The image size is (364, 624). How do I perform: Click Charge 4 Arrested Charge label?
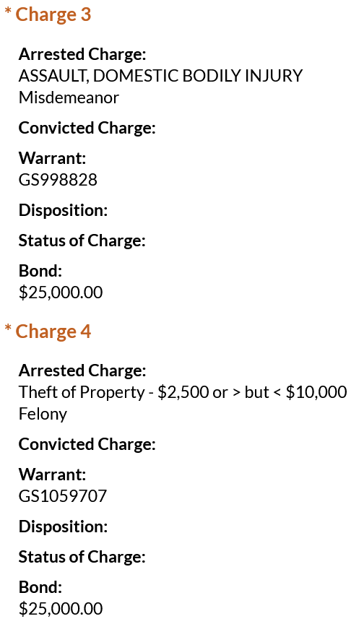(x=82, y=371)
